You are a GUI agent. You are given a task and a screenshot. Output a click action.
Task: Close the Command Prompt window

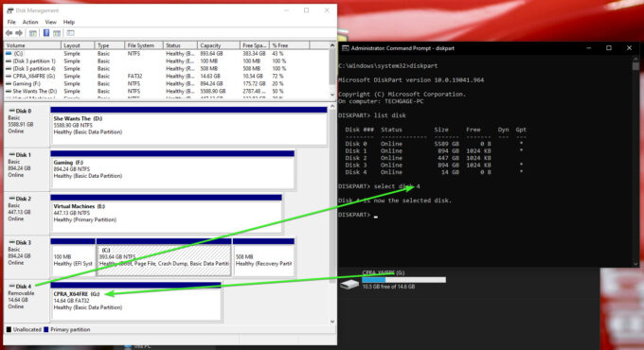629,48
